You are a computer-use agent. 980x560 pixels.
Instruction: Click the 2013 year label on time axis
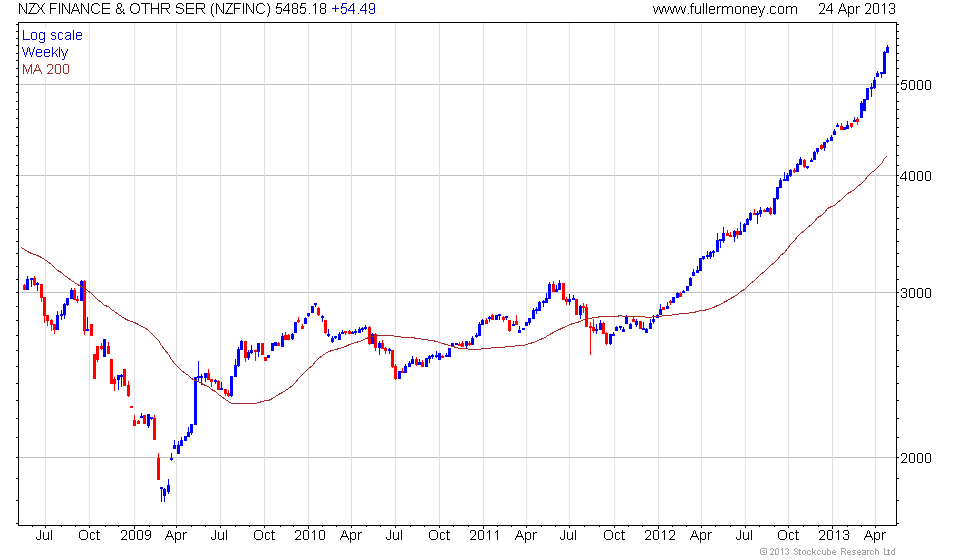coord(834,535)
